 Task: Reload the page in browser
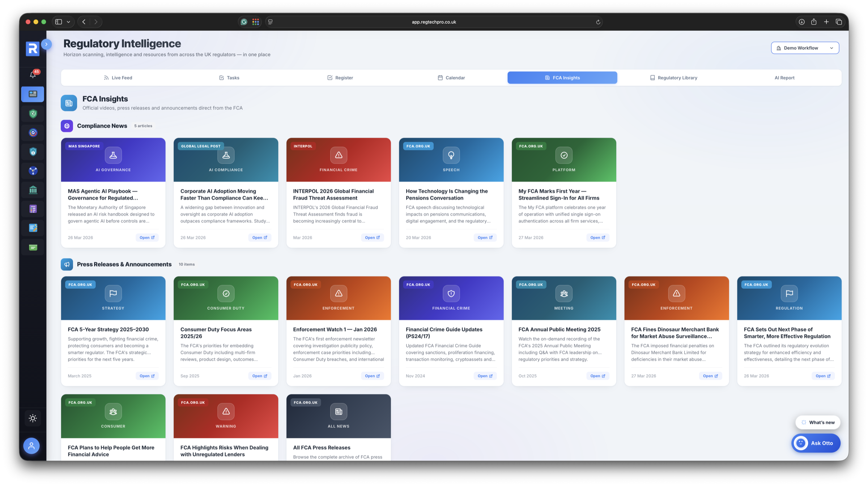pyautogui.click(x=598, y=22)
